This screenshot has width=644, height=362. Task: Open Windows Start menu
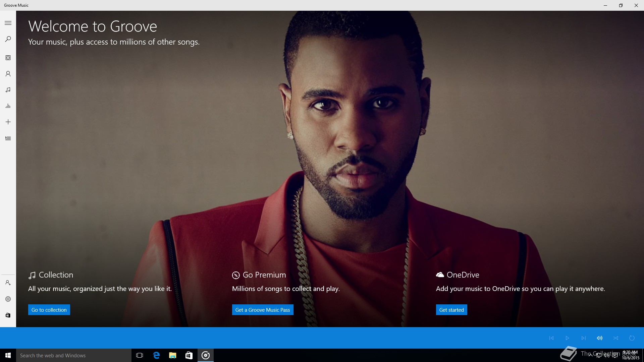8,355
